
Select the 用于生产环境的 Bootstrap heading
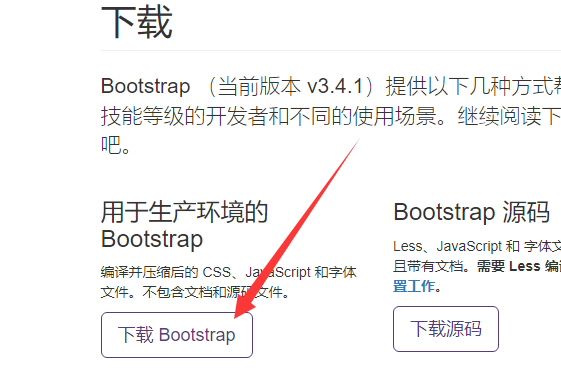(185, 225)
